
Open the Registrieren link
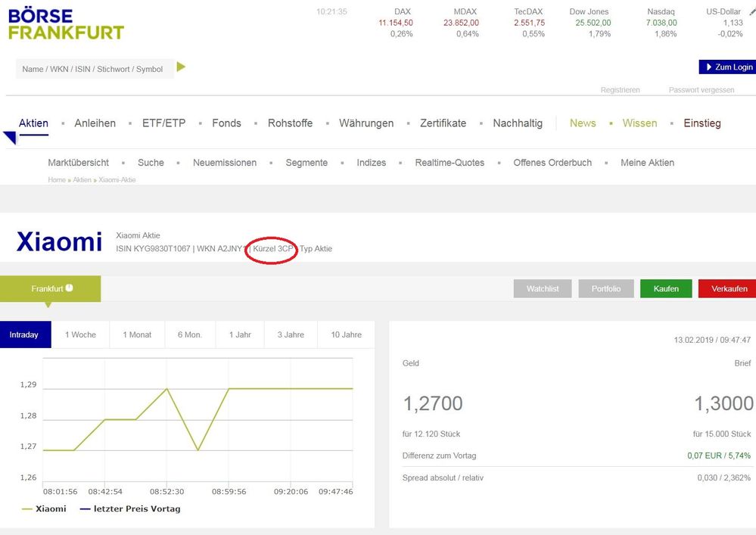coord(620,90)
